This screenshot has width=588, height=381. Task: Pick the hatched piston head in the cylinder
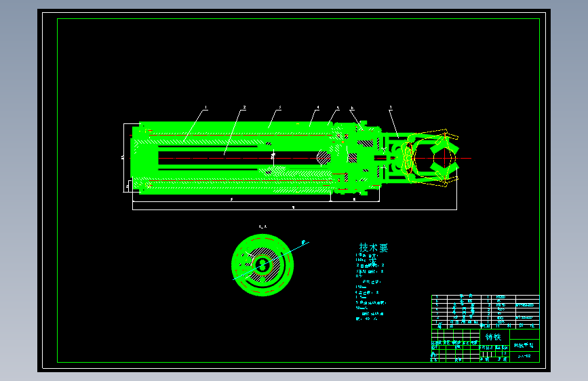pos(324,158)
